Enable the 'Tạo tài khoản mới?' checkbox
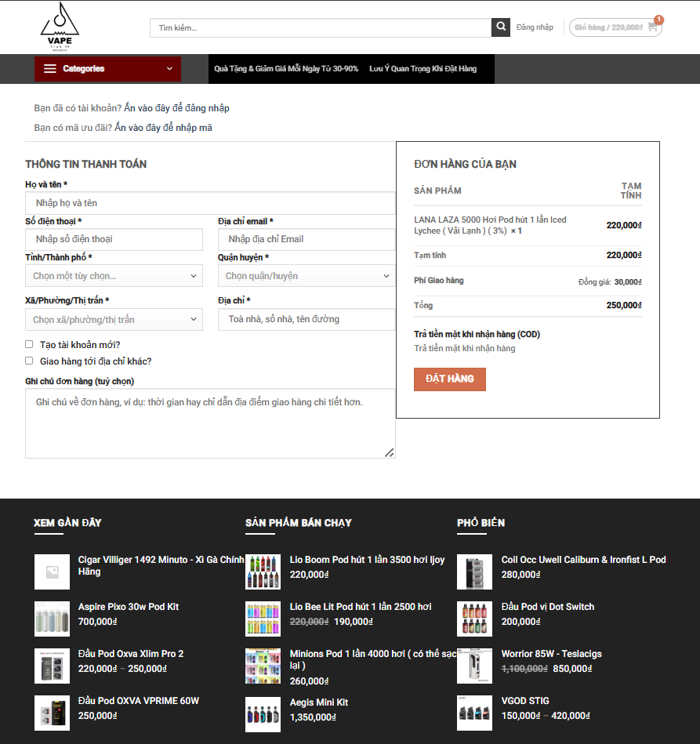700x744 pixels. coord(29,344)
